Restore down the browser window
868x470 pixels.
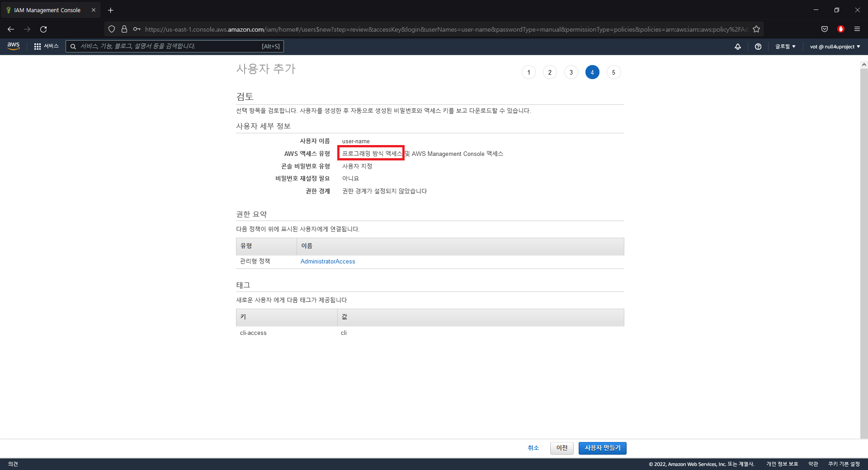point(837,10)
